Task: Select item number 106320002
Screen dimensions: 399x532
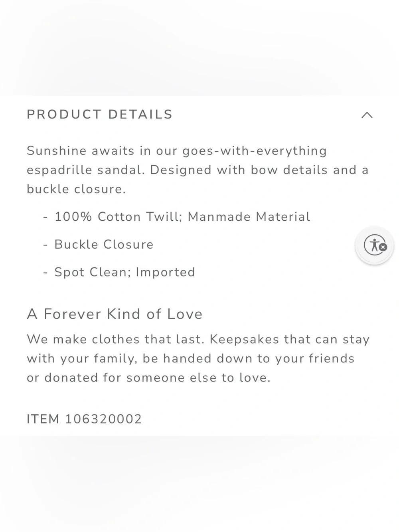Action: click(x=103, y=419)
